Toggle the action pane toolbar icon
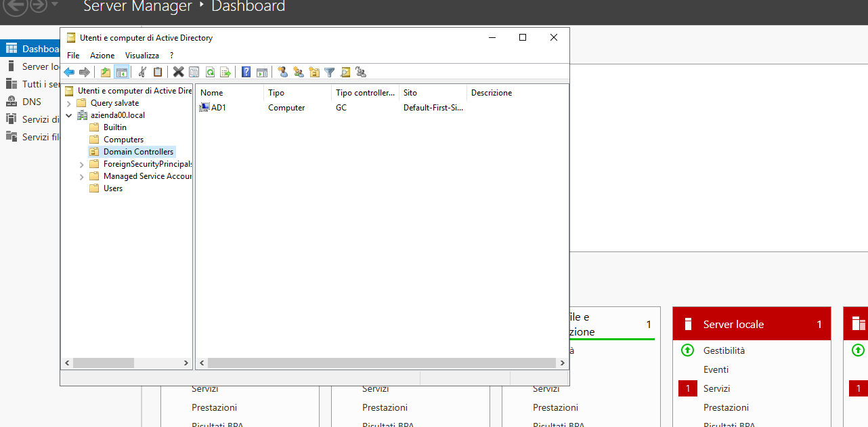 click(x=262, y=72)
